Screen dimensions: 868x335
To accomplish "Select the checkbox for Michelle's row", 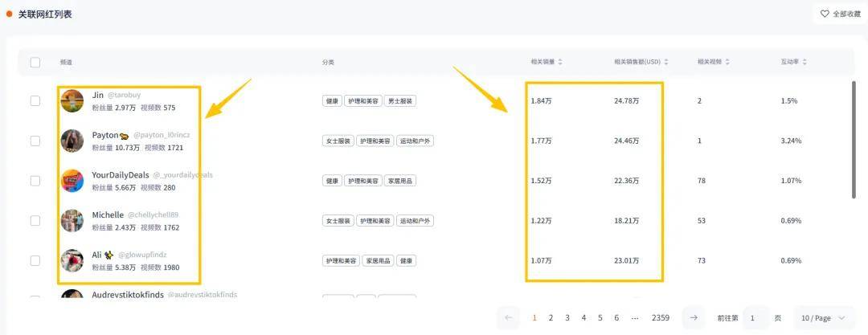I will [35, 221].
